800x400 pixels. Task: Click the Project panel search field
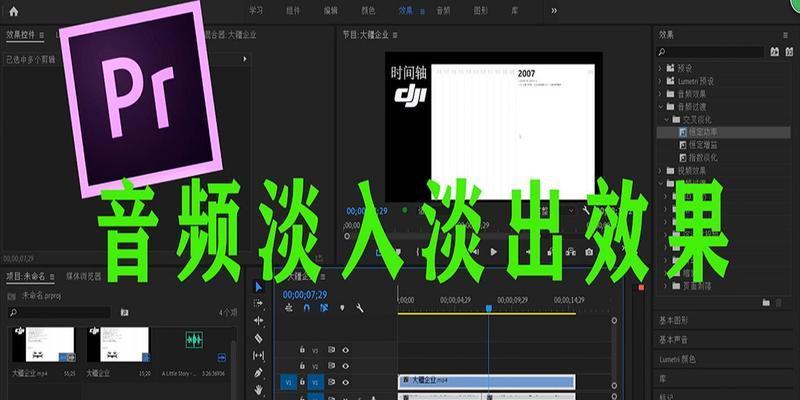pos(59,312)
